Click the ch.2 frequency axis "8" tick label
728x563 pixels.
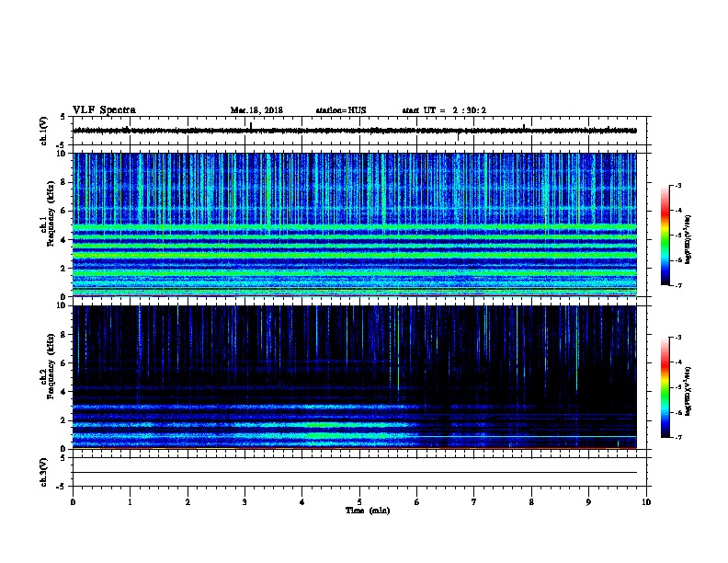point(64,334)
